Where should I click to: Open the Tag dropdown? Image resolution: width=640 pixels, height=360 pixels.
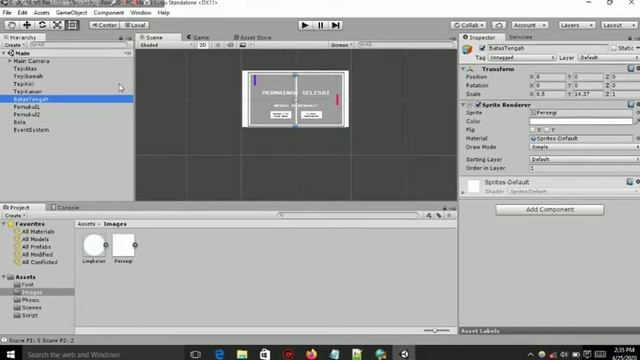tap(522, 58)
